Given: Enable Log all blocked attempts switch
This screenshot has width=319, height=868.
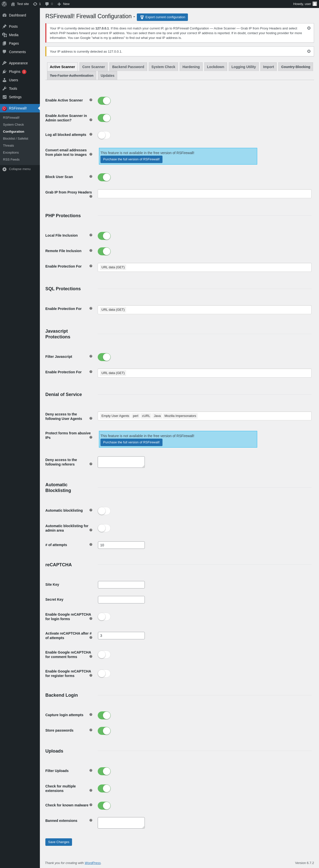Looking at the screenshot, I should click(104, 135).
